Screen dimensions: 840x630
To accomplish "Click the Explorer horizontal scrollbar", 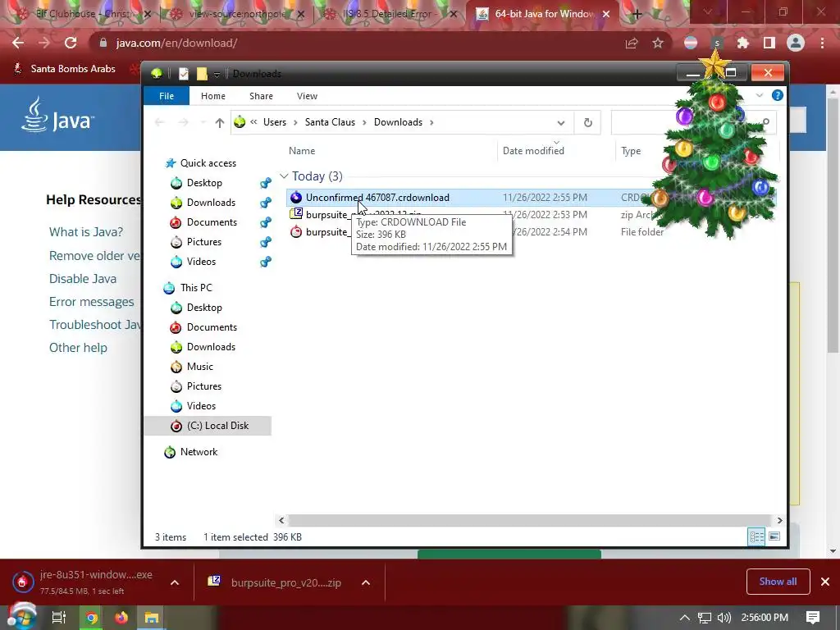I will (x=531, y=520).
